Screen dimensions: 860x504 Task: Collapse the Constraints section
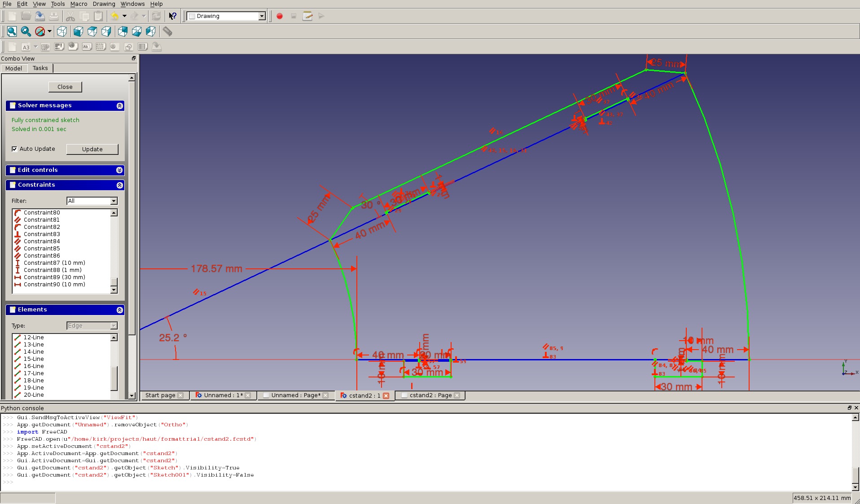pos(119,185)
